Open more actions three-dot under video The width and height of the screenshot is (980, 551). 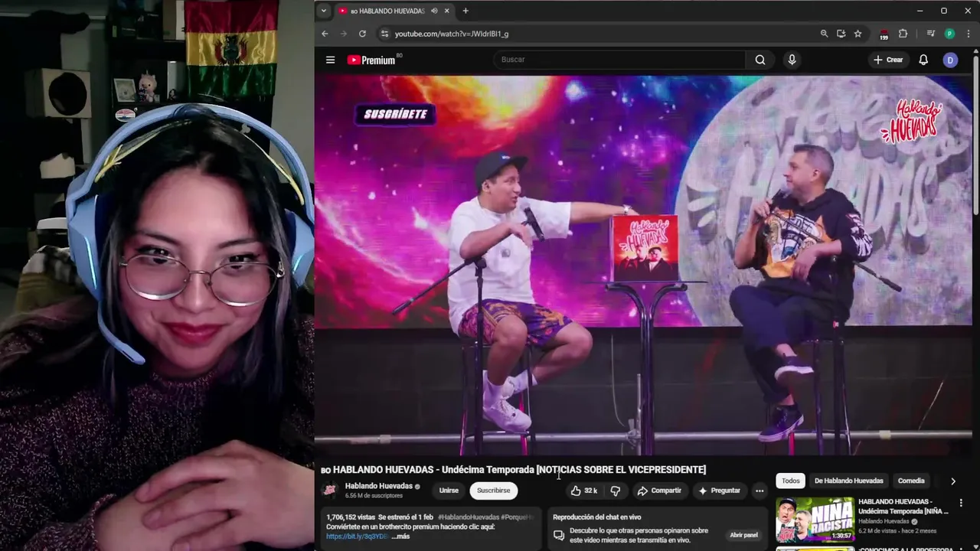pyautogui.click(x=759, y=491)
